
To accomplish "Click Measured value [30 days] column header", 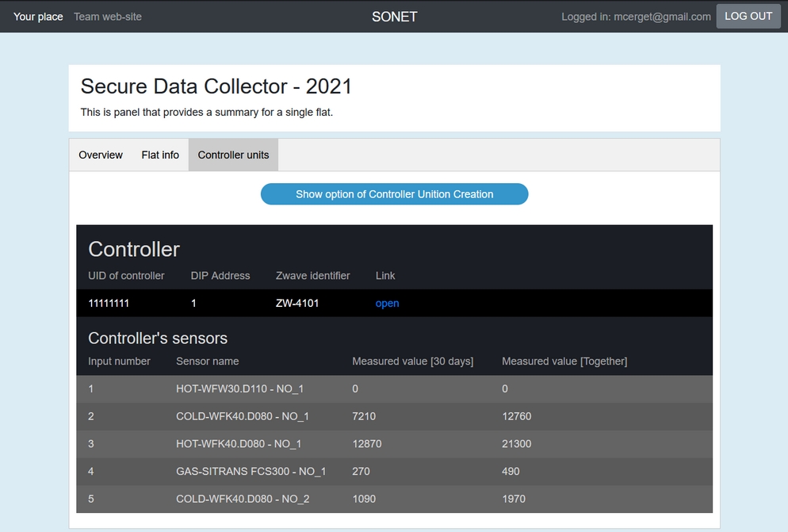I will click(412, 362).
